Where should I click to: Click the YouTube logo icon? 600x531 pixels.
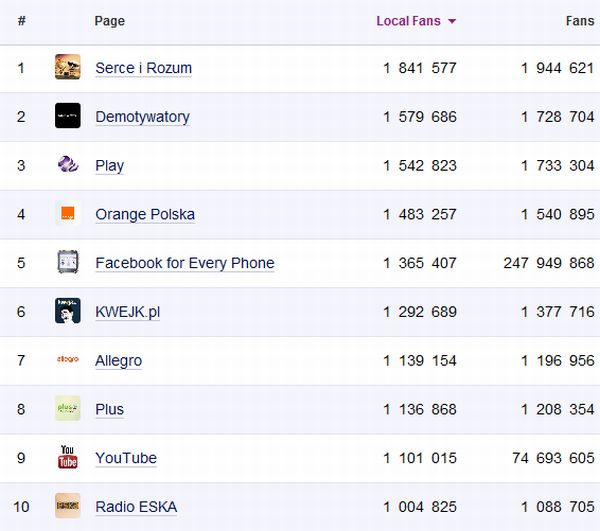tap(68, 457)
